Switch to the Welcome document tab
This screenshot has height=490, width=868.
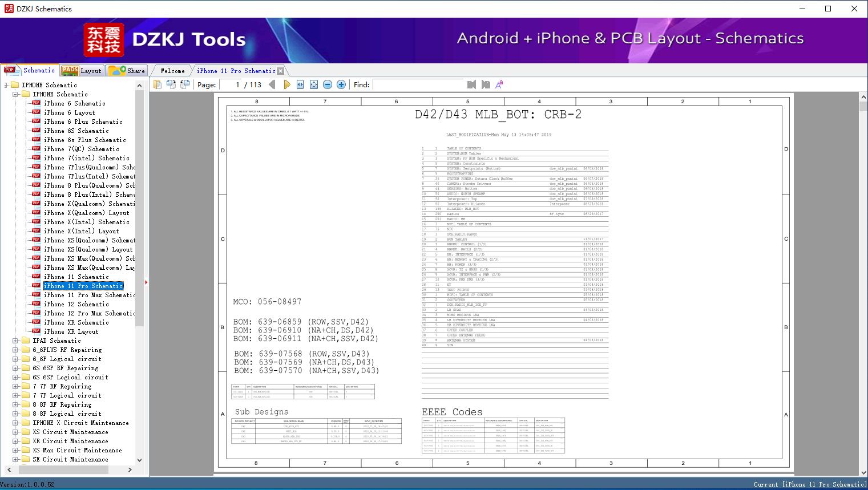click(172, 71)
